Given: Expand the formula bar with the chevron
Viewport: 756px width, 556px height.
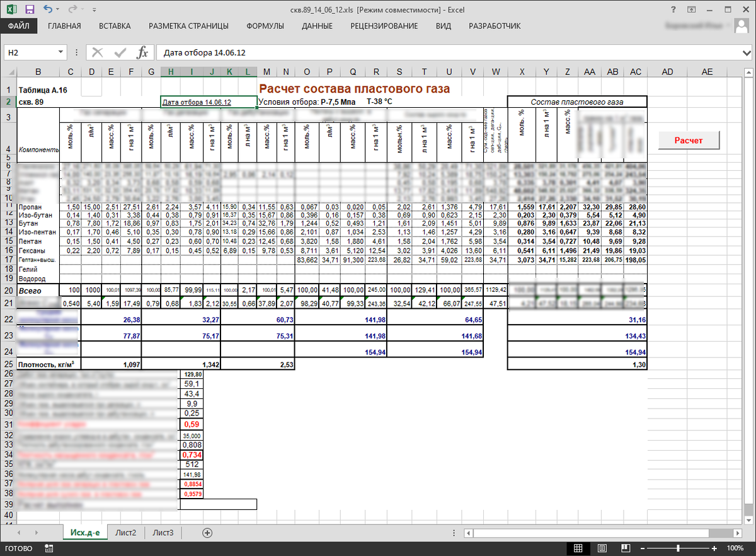Looking at the screenshot, I should [747, 52].
